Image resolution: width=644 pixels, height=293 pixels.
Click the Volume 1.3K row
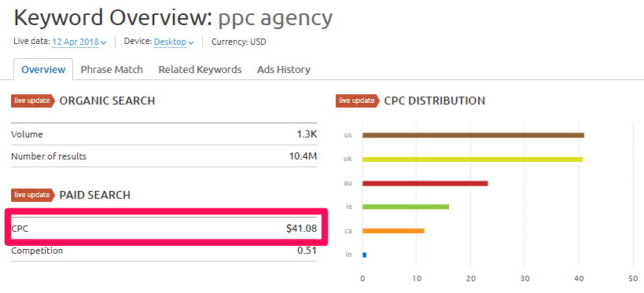164,134
